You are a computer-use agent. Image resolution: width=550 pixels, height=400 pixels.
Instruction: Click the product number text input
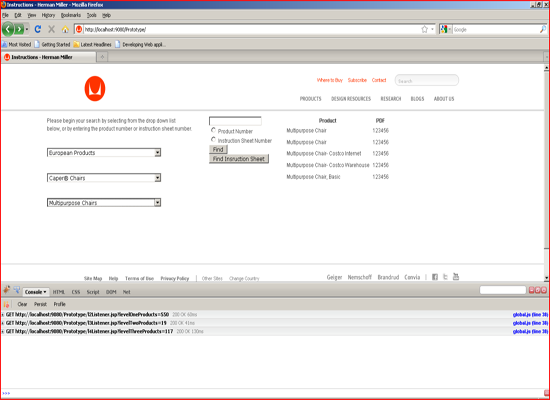235,121
